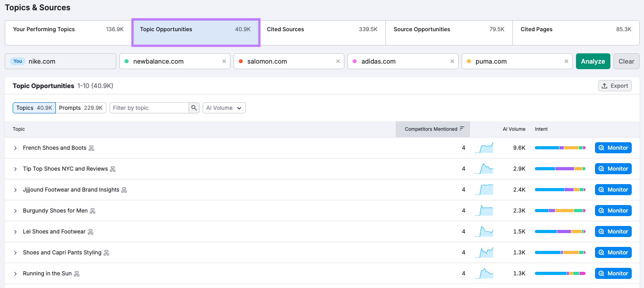Remove salomon.com with its X icon

click(338, 61)
